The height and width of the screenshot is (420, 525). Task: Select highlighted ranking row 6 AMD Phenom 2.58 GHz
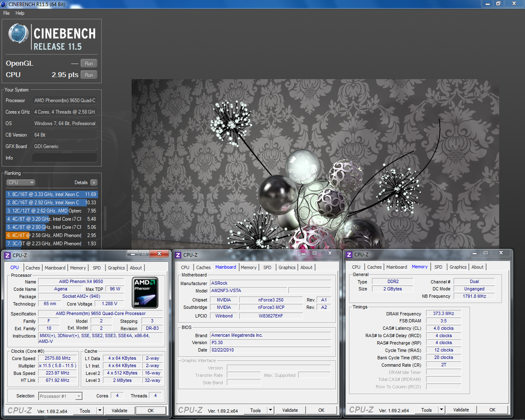point(52,235)
